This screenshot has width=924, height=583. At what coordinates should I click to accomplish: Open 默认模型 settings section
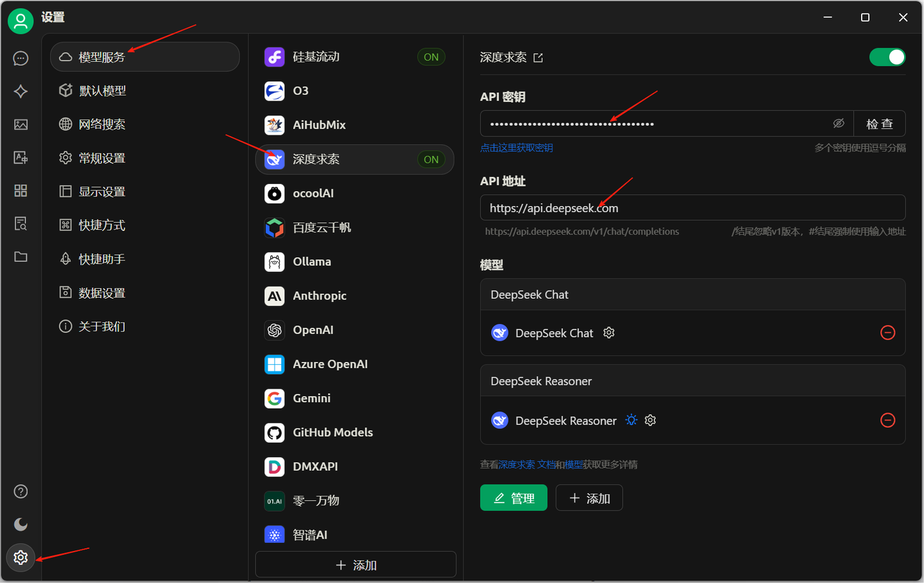click(145, 90)
